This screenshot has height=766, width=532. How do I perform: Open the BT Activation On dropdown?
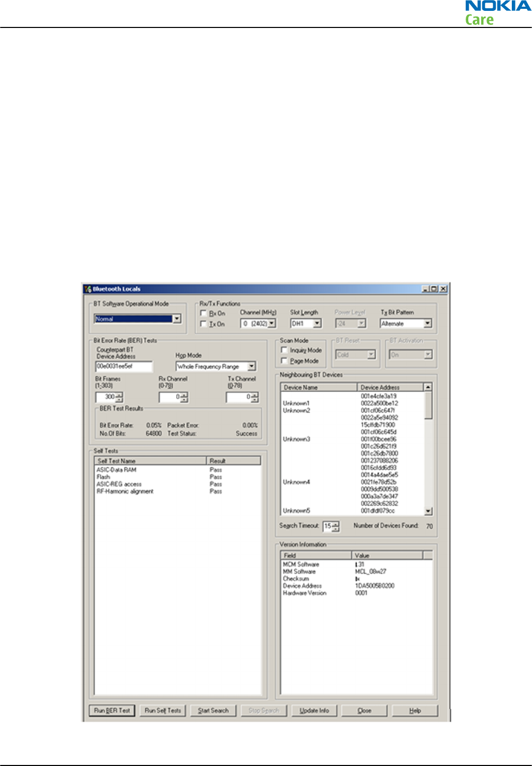point(428,355)
